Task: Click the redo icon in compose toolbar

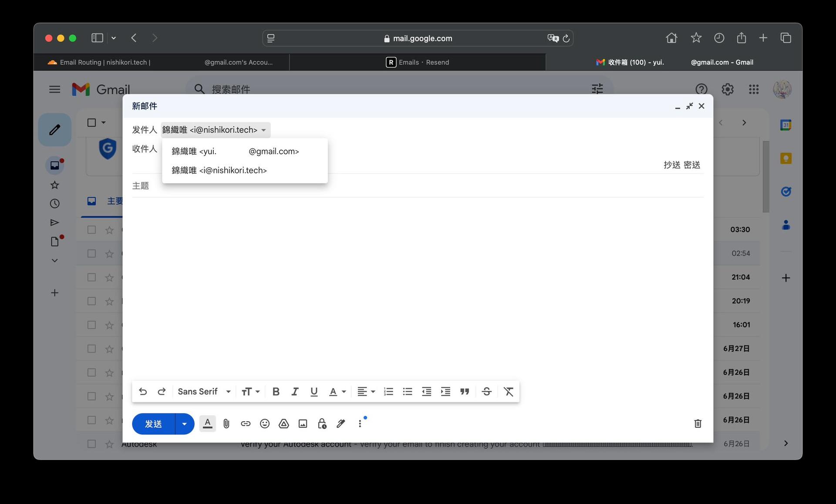Action: click(162, 391)
